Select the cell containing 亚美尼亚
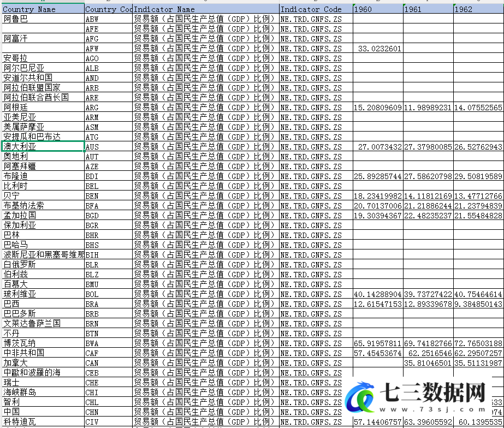Image resolution: width=504 pixels, height=428 pixels. click(43, 117)
